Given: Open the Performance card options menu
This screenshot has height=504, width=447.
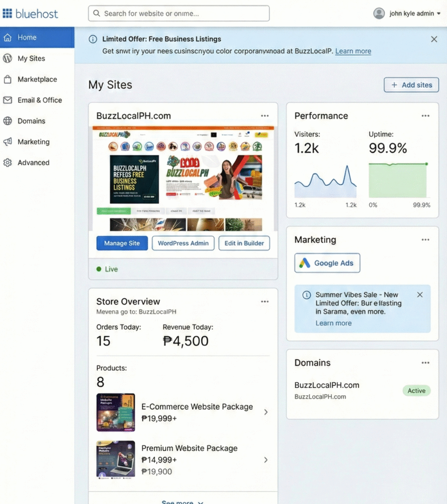Looking at the screenshot, I should 425,116.
